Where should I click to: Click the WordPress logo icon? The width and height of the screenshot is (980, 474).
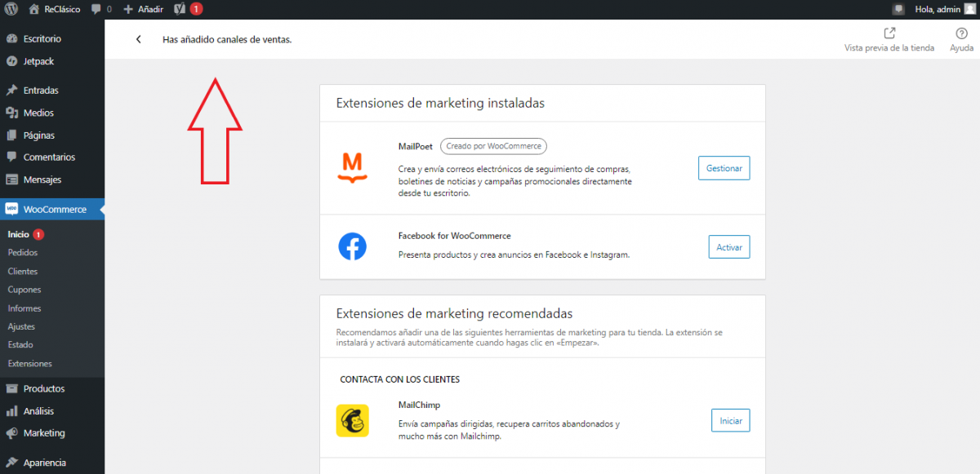pos(11,9)
